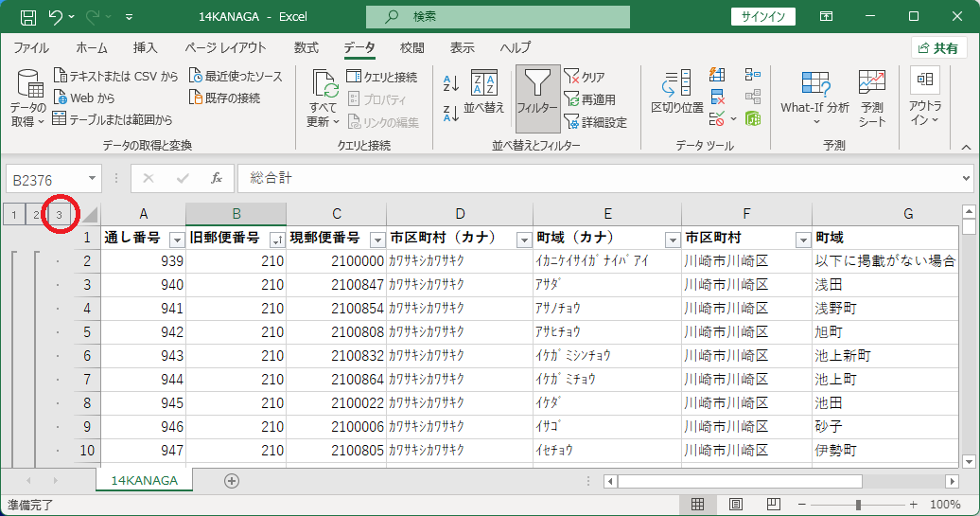The image size is (980, 516).
Task: Open the ページ レイアウト tab
Action: point(225,47)
